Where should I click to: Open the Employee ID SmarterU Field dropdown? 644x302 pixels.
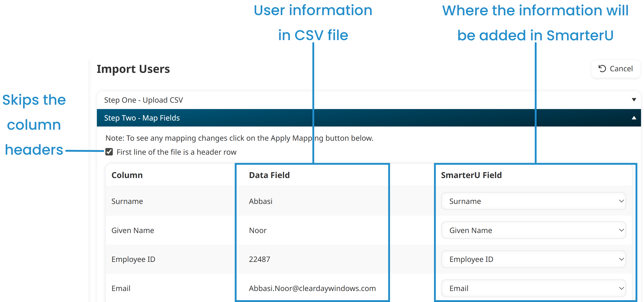[x=534, y=259]
